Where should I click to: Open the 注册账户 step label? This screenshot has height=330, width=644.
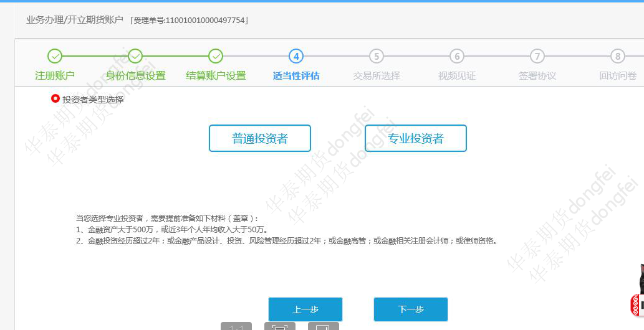(x=55, y=76)
